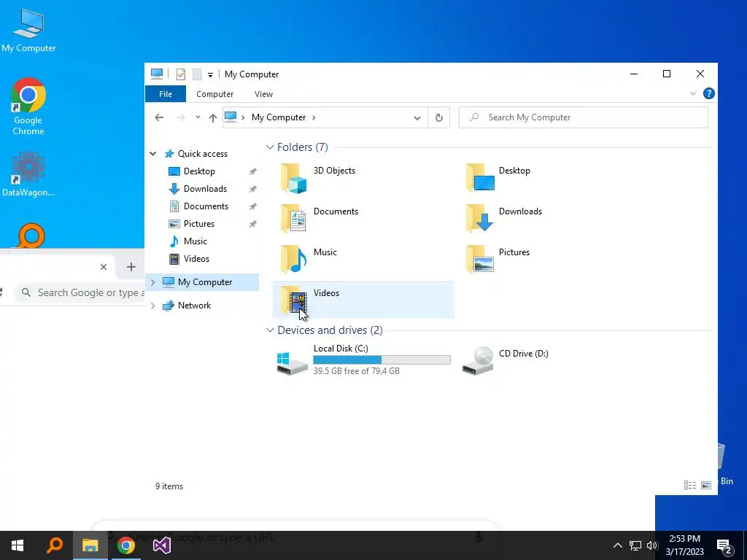Open the Documents folder in the Folders group
Viewport: 747px width, 560px height.
click(293, 219)
